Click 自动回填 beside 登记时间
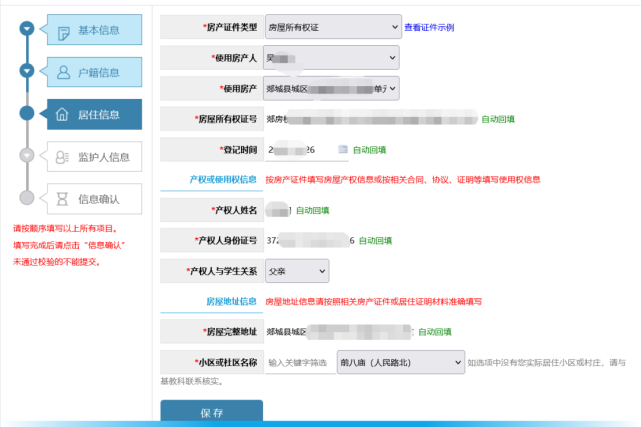 [370, 150]
